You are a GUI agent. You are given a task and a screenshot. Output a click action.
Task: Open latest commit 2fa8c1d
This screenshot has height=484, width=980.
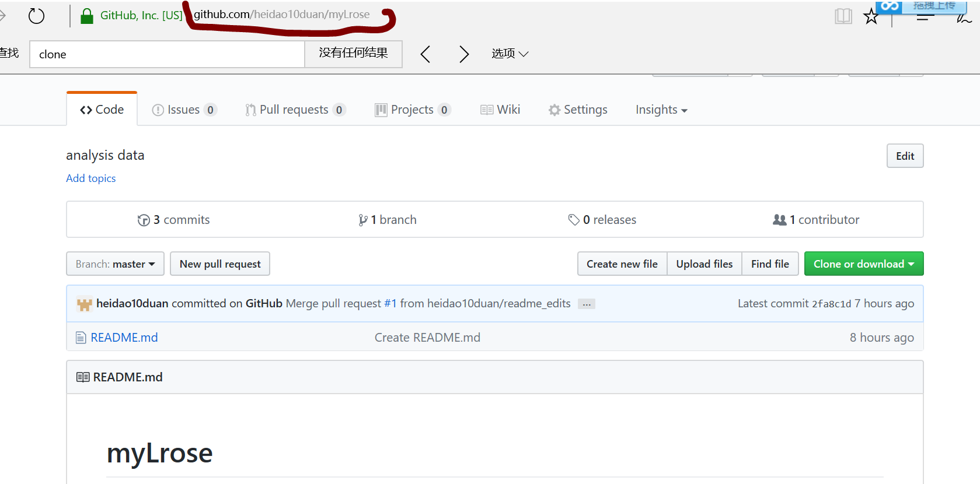point(832,304)
